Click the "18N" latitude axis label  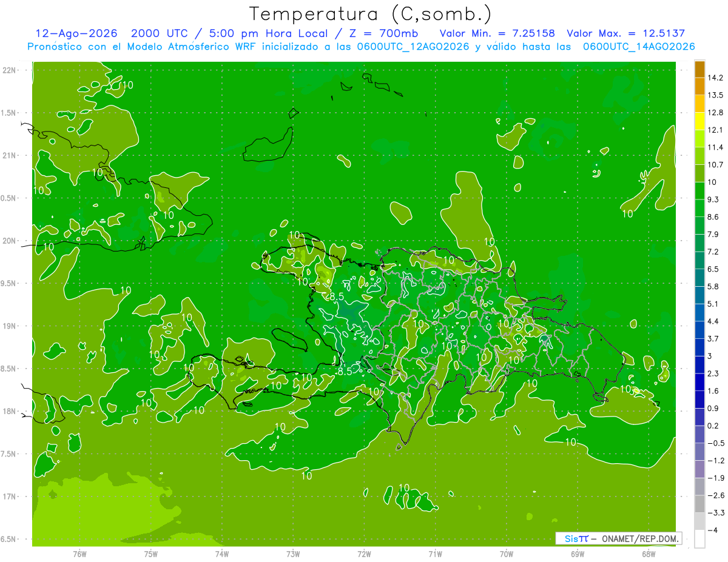9,412
